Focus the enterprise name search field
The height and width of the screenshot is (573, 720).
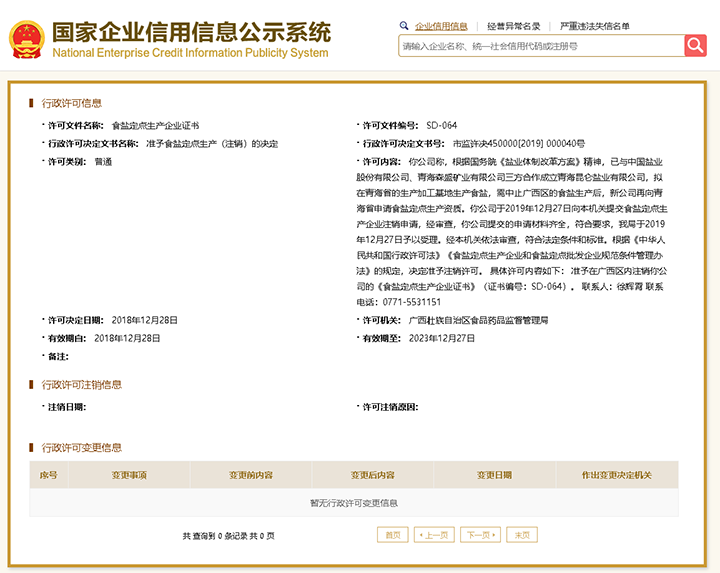point(540,46)
